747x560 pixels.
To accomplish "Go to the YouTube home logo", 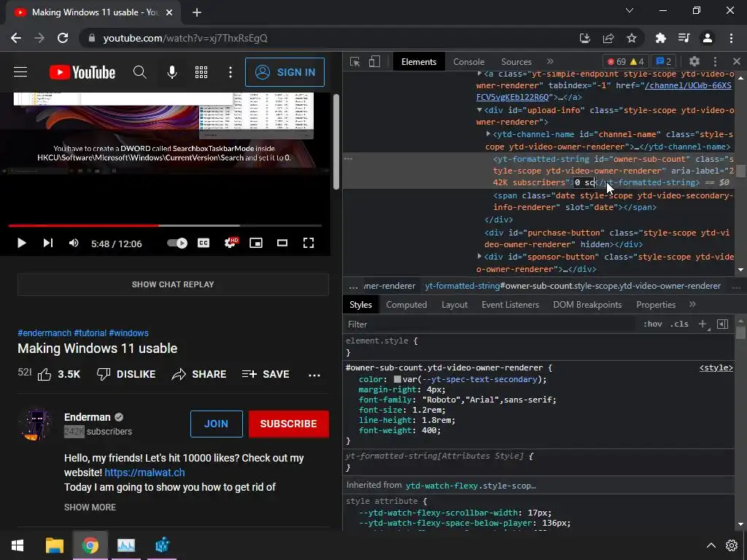I will 82,72.
